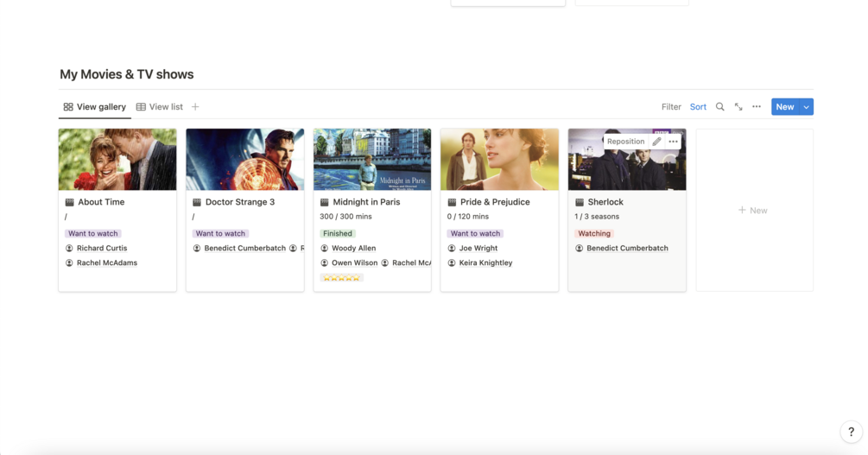868x455 pixels.
Task: Open the database three-dot options menu
Action: pos(757,107)
